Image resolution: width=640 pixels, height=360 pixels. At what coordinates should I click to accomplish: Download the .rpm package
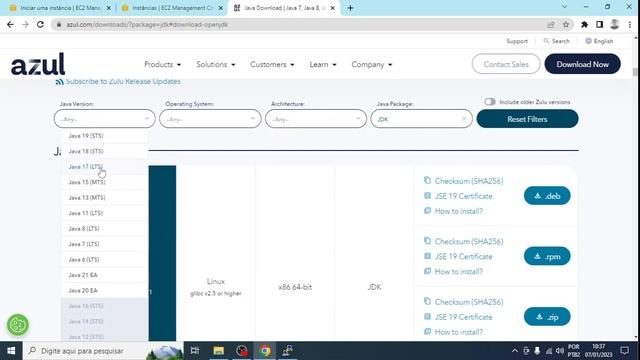click(x=547, y=256)
